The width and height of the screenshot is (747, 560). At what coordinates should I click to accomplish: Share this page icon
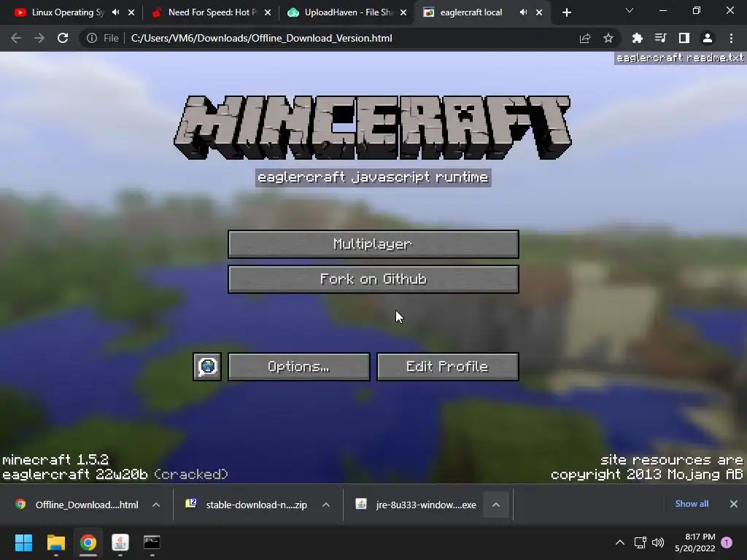tap(585, 38)
